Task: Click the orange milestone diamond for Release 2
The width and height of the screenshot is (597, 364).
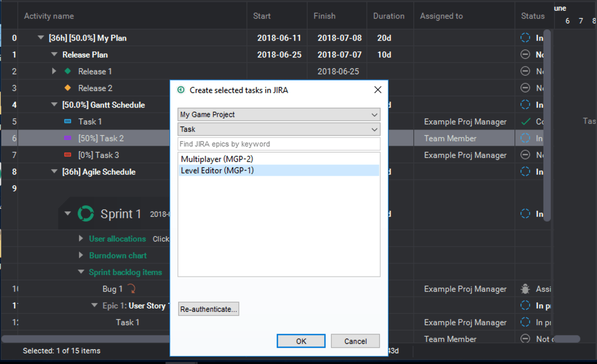Action: coord(68,88)
